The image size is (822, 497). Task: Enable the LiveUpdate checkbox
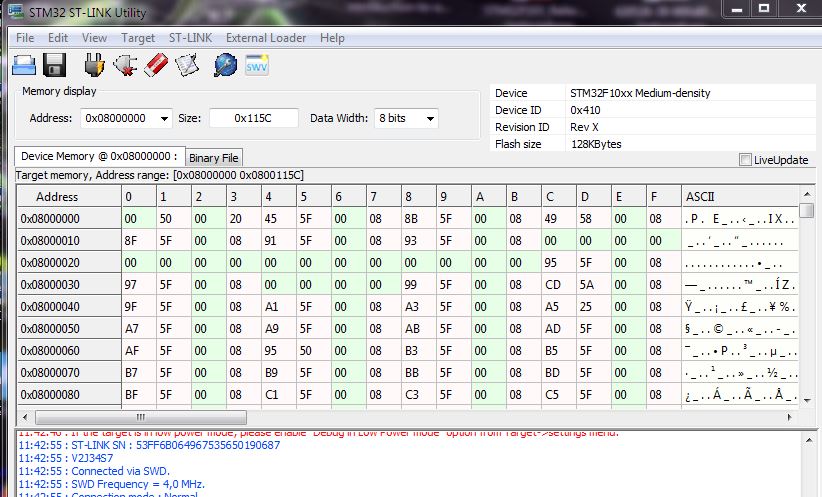point(745,160)
